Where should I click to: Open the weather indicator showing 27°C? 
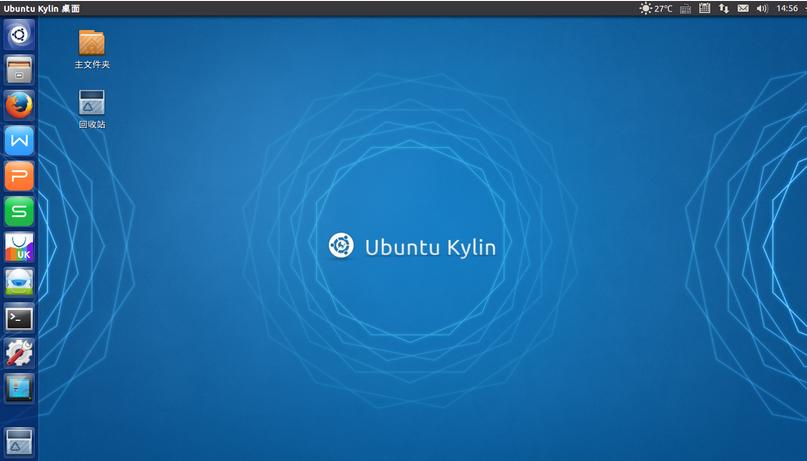[656, 8]
